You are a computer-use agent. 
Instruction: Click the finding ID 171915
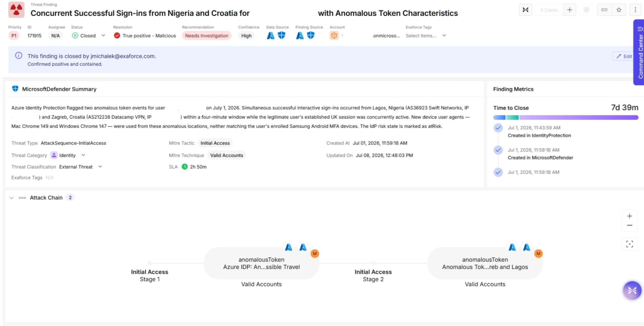pos(35,36)
